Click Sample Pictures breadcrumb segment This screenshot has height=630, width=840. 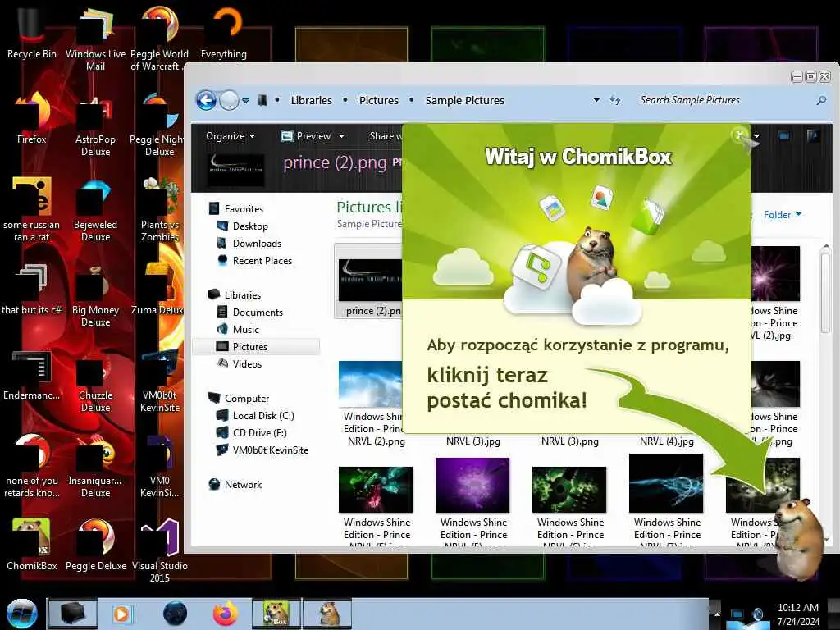(464, 100)
